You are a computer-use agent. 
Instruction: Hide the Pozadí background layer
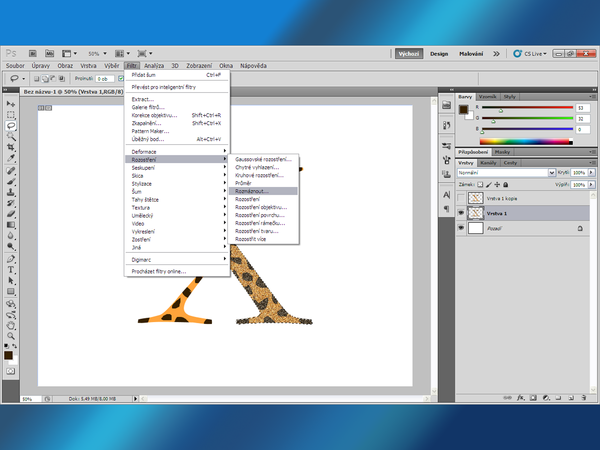461,229
